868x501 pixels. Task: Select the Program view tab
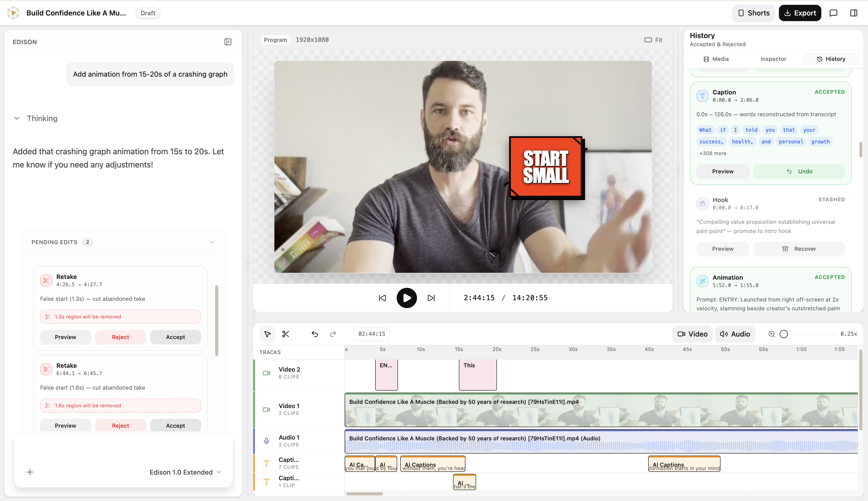click(275, 40)
